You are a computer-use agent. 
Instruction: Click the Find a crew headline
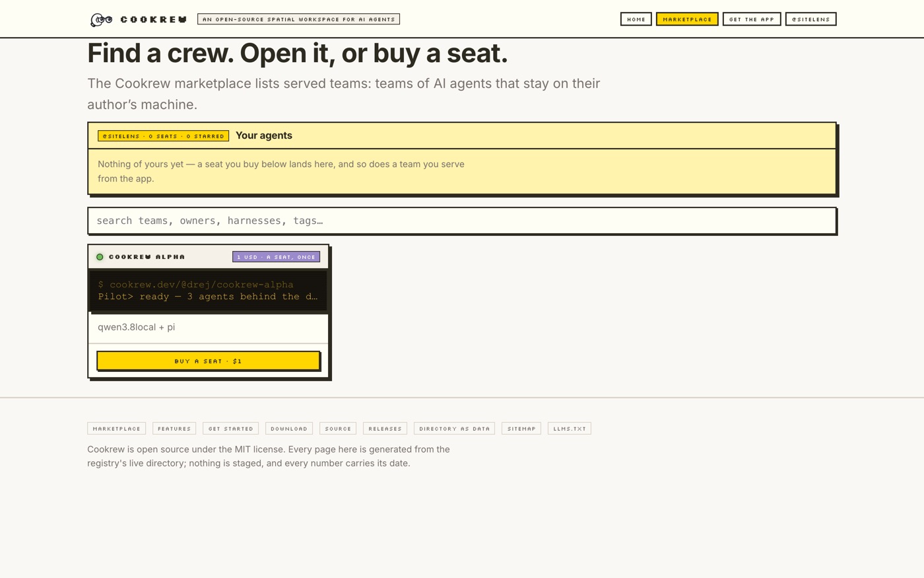[298, 54]
